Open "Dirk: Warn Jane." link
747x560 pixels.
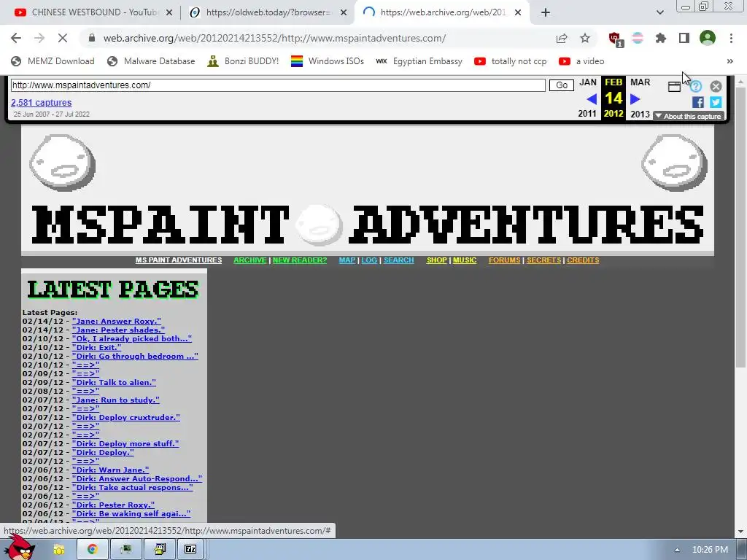tap(111, 470)
